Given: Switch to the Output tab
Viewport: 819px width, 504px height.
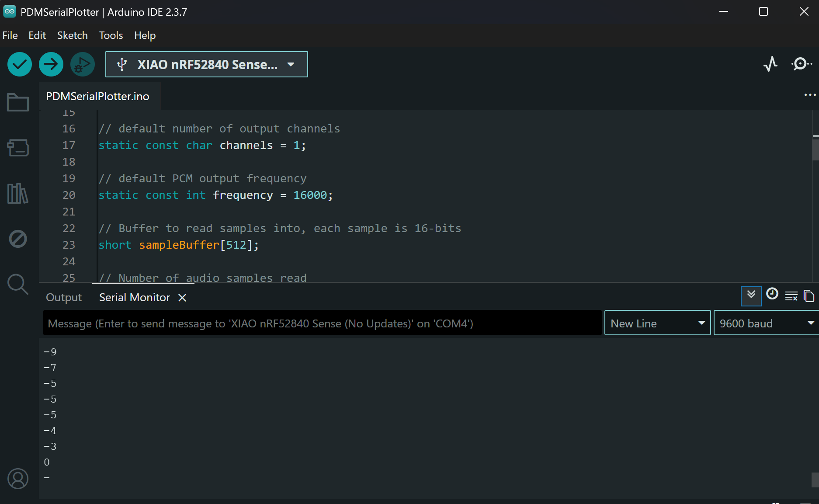Looking at the screenshot, I should coord(64,298).
